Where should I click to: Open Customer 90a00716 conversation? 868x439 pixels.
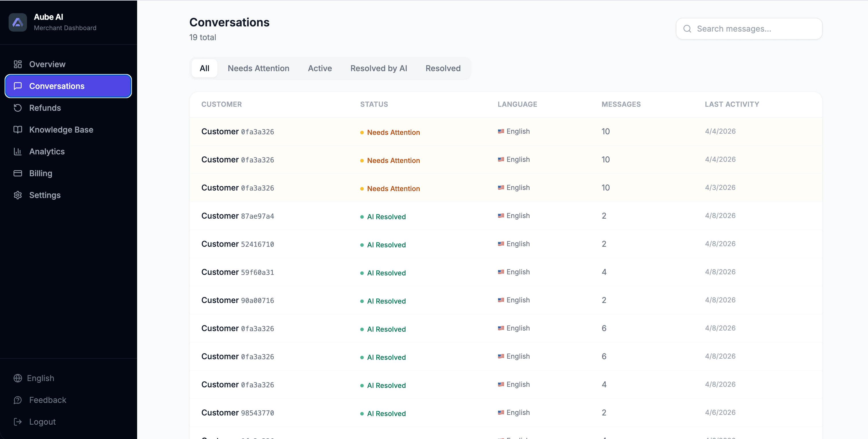[506, 300]
